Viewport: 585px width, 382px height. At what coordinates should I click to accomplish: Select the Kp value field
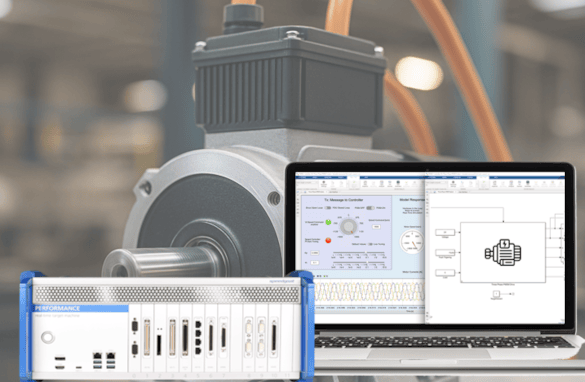click(x=315, y=253)
